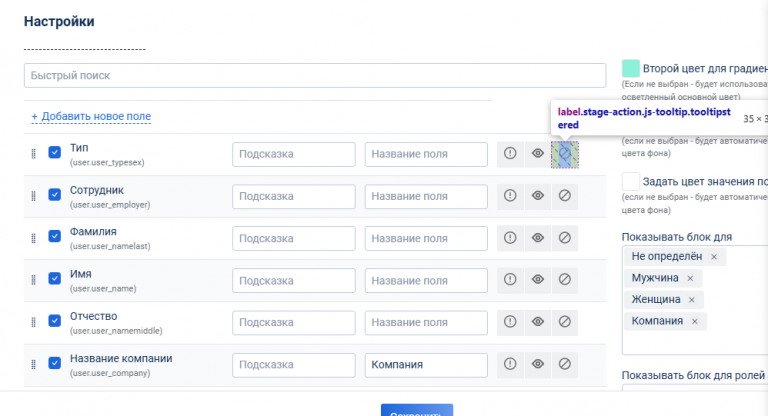768x416 pixels.
Task: Grab the drag handle of the Имя row
Action: pos(33,280)
